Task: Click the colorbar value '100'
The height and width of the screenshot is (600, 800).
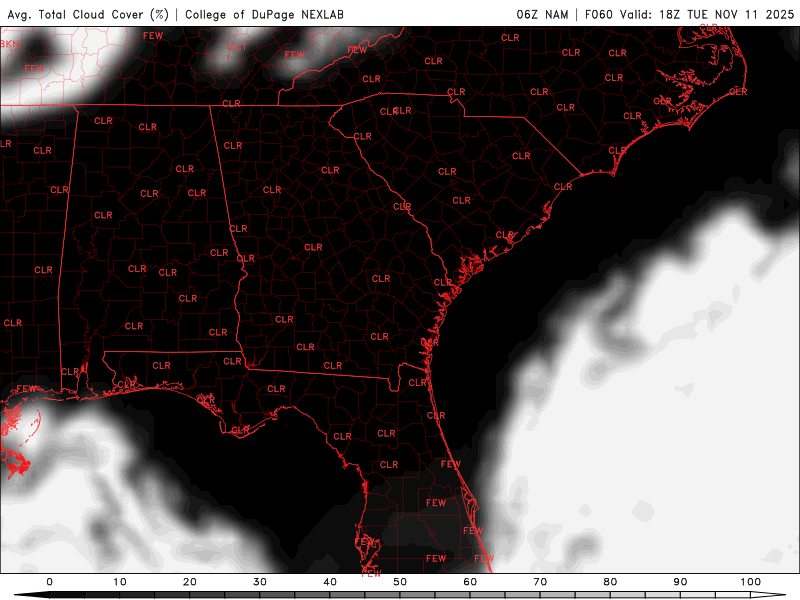Action: (751, 582)
